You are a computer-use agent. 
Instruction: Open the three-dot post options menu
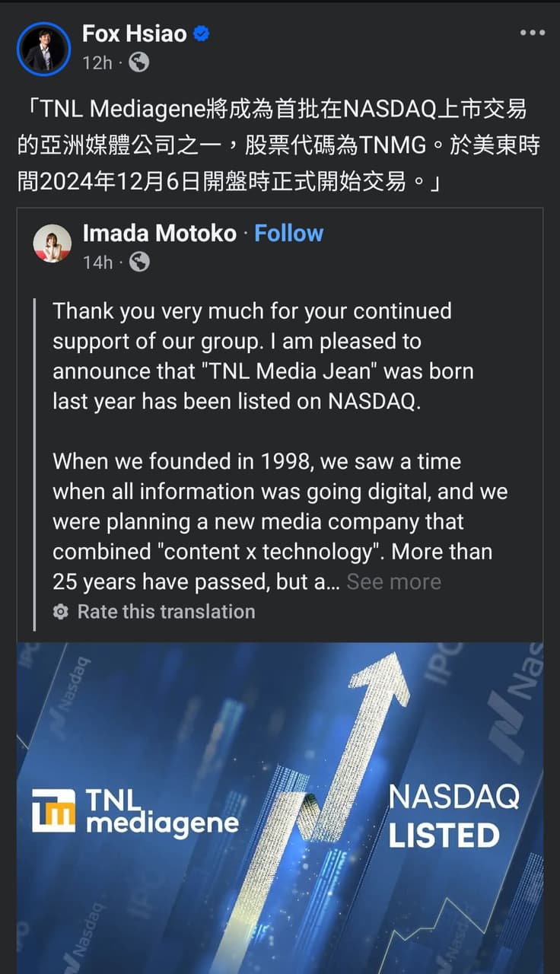[x=532, y=33]
